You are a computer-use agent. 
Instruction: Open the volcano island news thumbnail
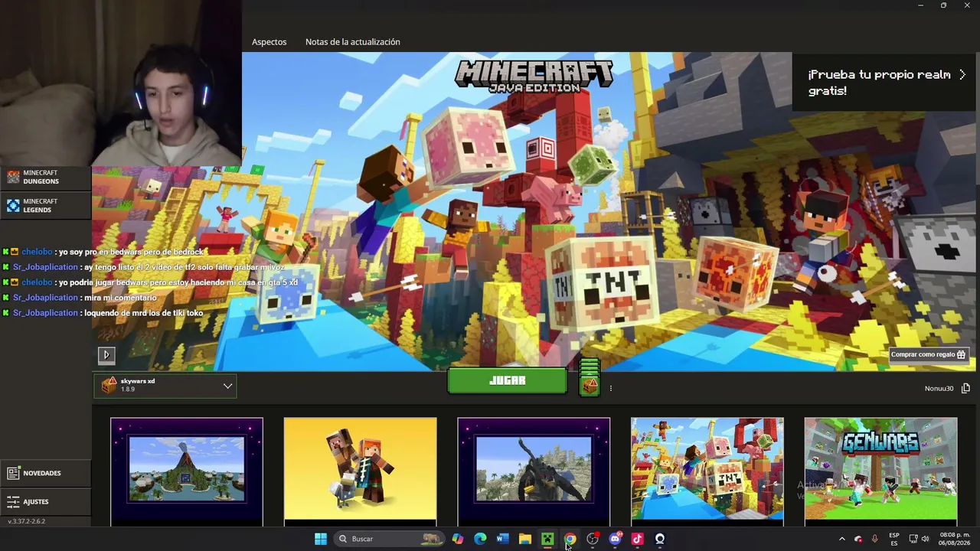187,471
